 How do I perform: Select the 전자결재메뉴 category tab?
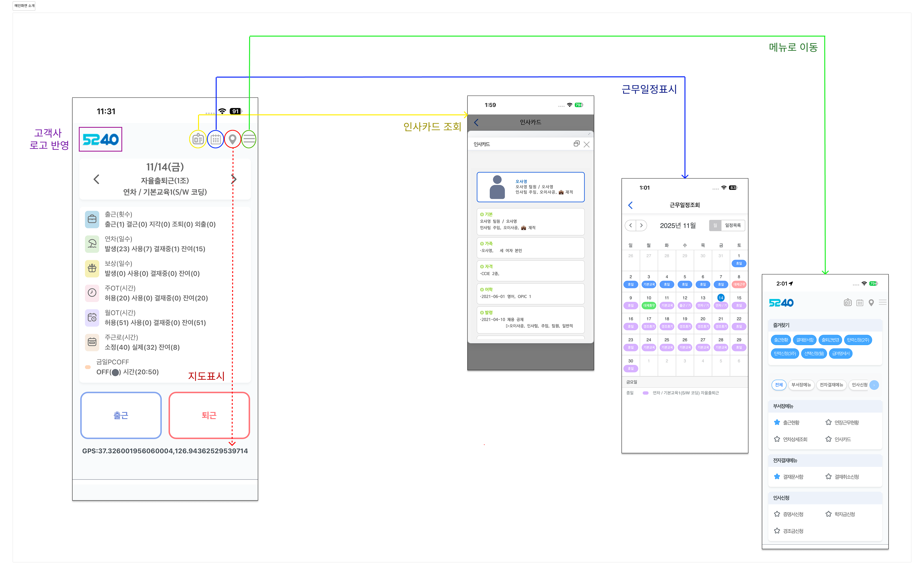pyautogui.click(x=831, y=385)
